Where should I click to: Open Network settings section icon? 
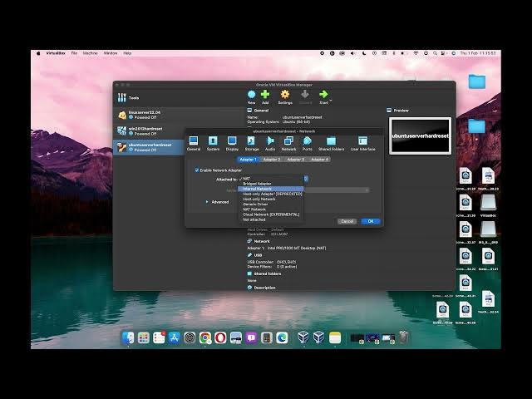pyautogui.click(x=288, y=140)
